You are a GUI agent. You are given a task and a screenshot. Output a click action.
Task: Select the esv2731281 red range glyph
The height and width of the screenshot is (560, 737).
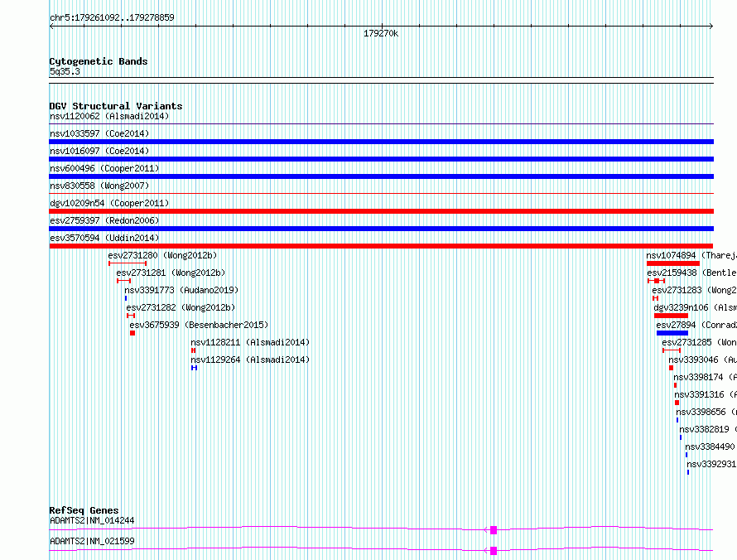pos(123,281)
